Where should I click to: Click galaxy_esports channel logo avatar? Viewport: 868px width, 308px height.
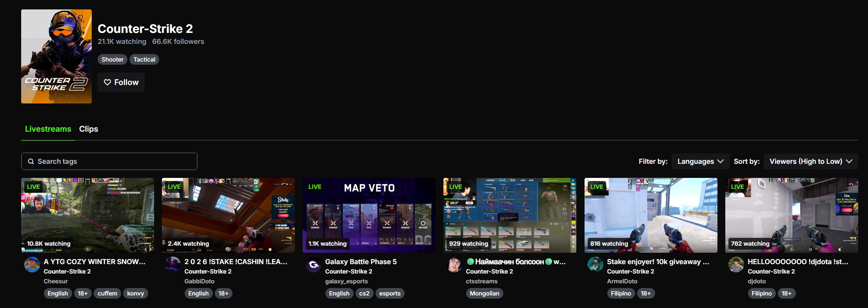314,265
